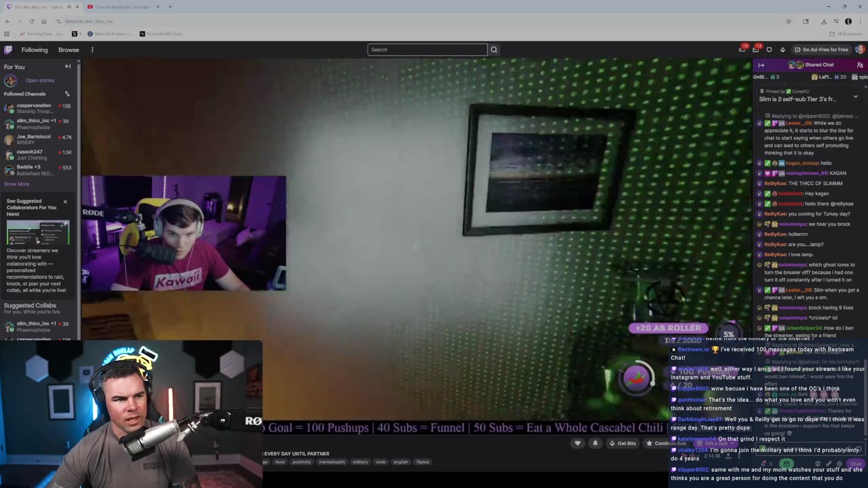This screenshot has height=488, width=868.
Task: Click the Twitch home logo
Action: (8, 49)
